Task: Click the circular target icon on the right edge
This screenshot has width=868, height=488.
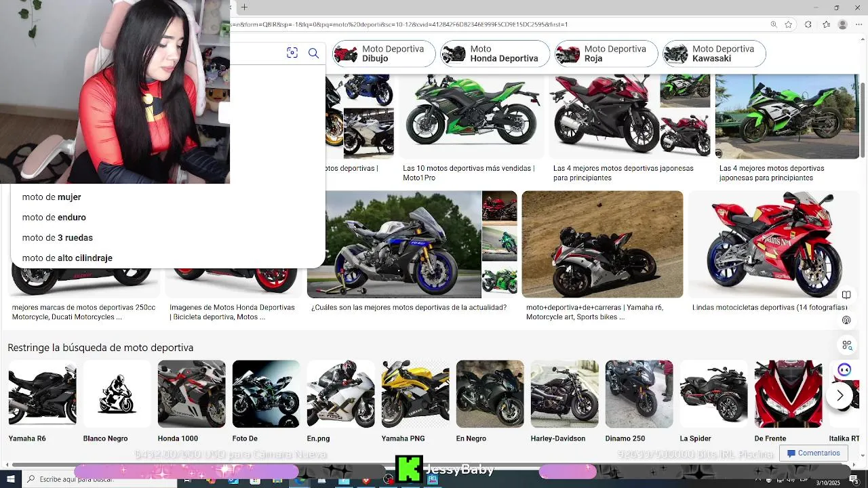Action: pos(846,320)
